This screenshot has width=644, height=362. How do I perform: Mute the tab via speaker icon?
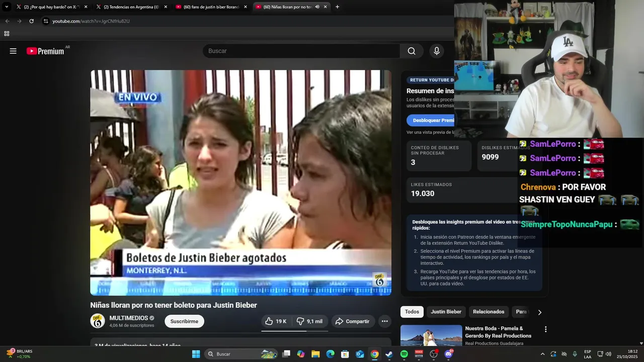317,7
